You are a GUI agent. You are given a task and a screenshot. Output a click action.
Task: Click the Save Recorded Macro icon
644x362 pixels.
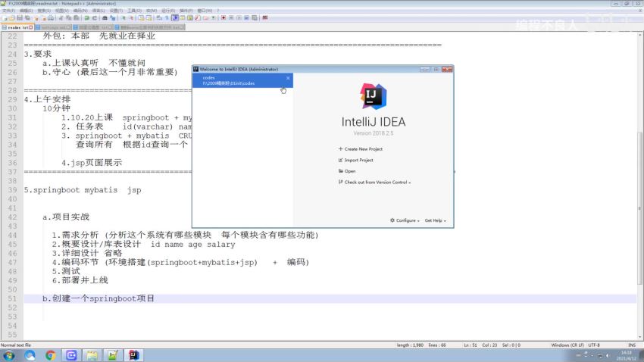pos(255,18)
